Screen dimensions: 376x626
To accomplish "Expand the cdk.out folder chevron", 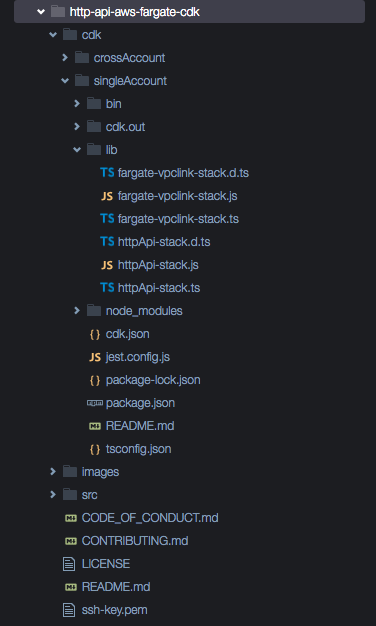I will 77,127.
